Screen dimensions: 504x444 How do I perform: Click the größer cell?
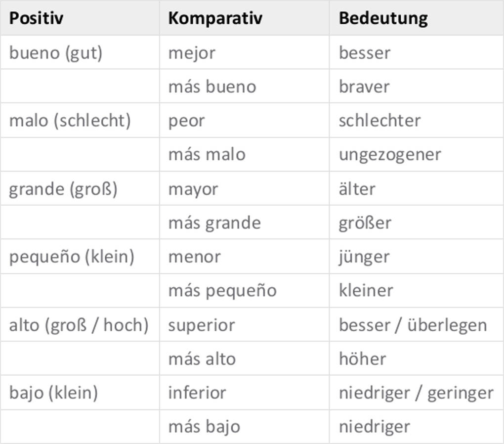point(365,223)
